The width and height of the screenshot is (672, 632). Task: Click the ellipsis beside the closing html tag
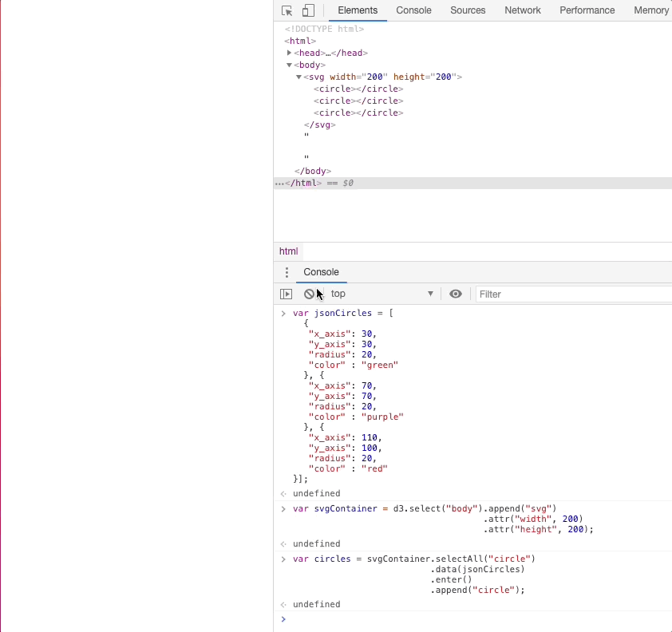tap(279, 184)
